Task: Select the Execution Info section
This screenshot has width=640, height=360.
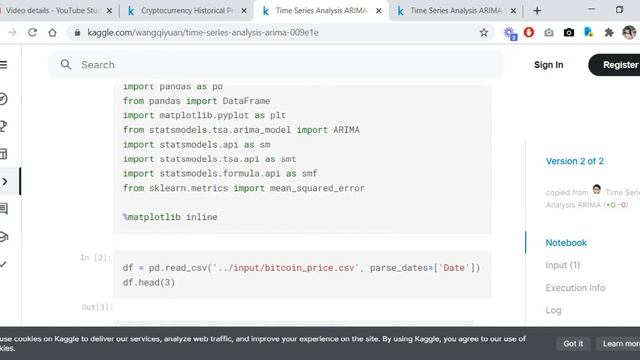Action: [575, 288]
